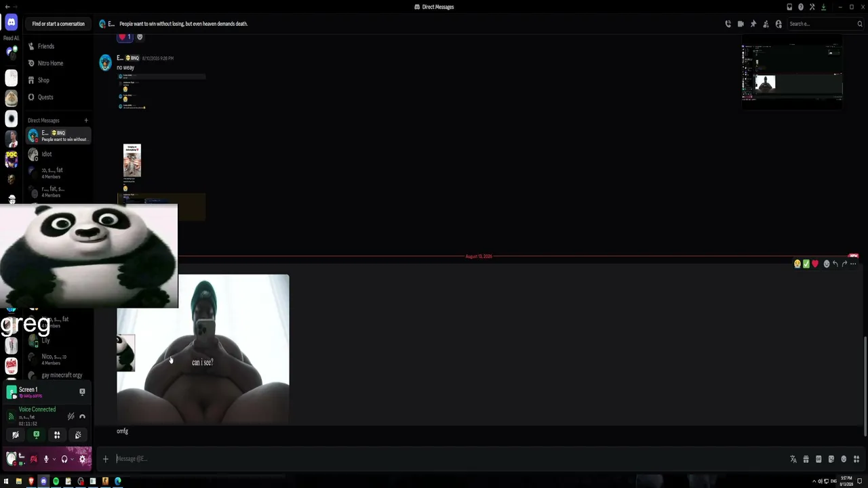Open the hammer-and-wrench tools icon in title bar

coord(812,7)
